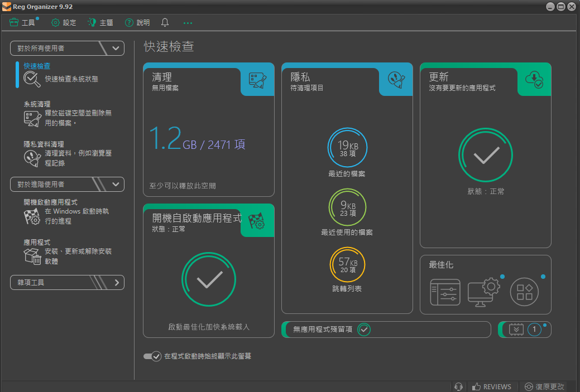Screen dimensions: 580x392
Task: Click the 復原更改 button
Action: pos(544,386)
